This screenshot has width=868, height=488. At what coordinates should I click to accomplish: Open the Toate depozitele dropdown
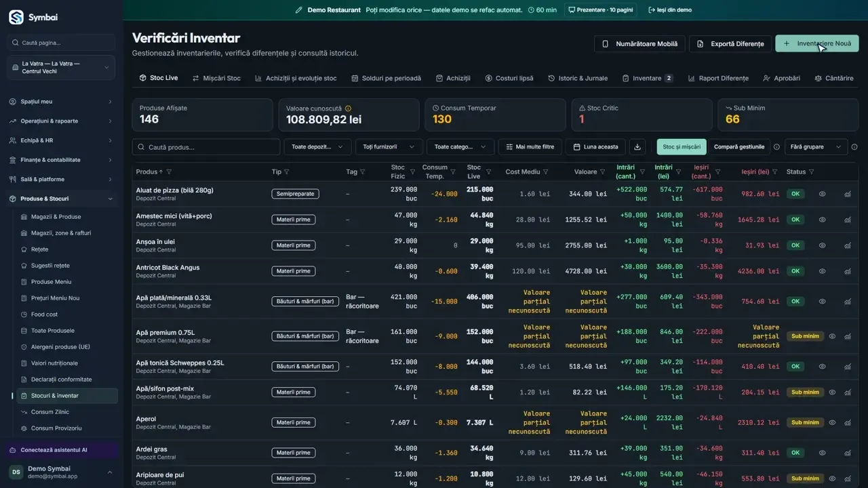tap(317, 147)
